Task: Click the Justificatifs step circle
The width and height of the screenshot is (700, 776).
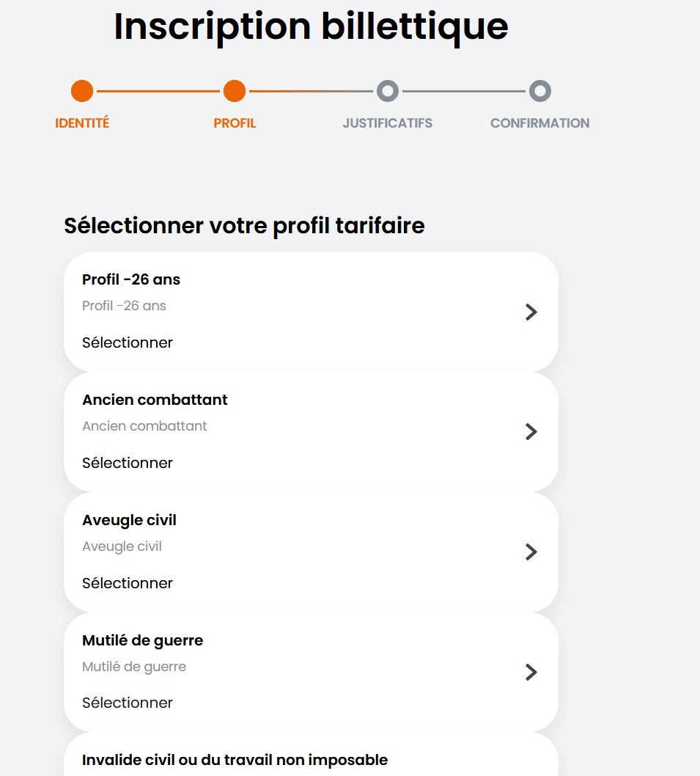Action: pyautogui.click(x=387, y=92)
